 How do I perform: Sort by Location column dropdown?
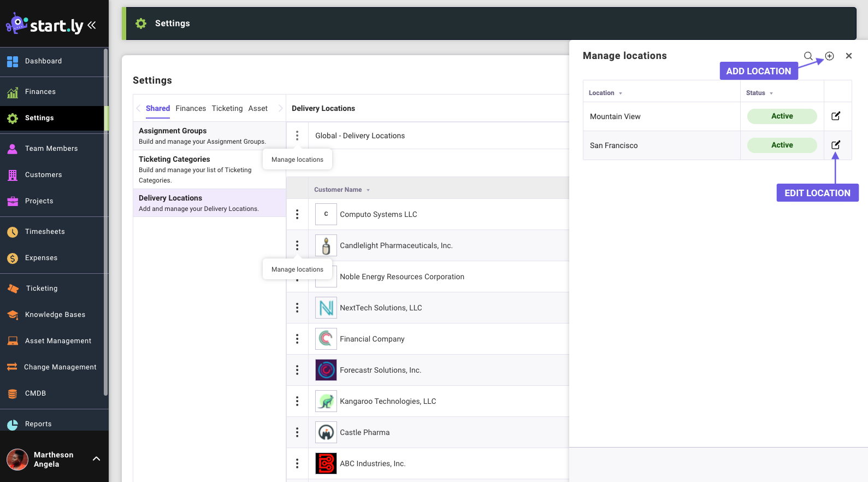click(x=605, y=93)
